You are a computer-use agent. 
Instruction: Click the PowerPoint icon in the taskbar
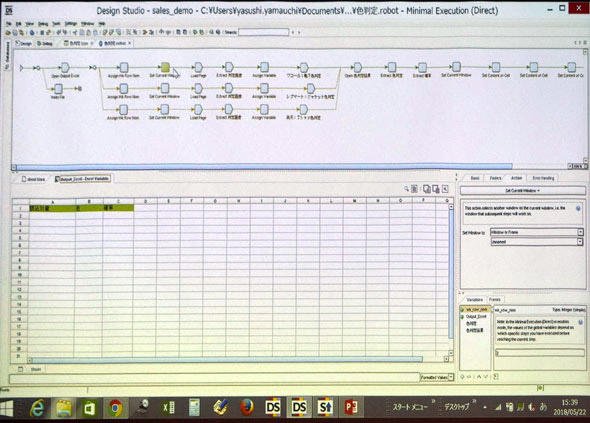coord(351,408)
